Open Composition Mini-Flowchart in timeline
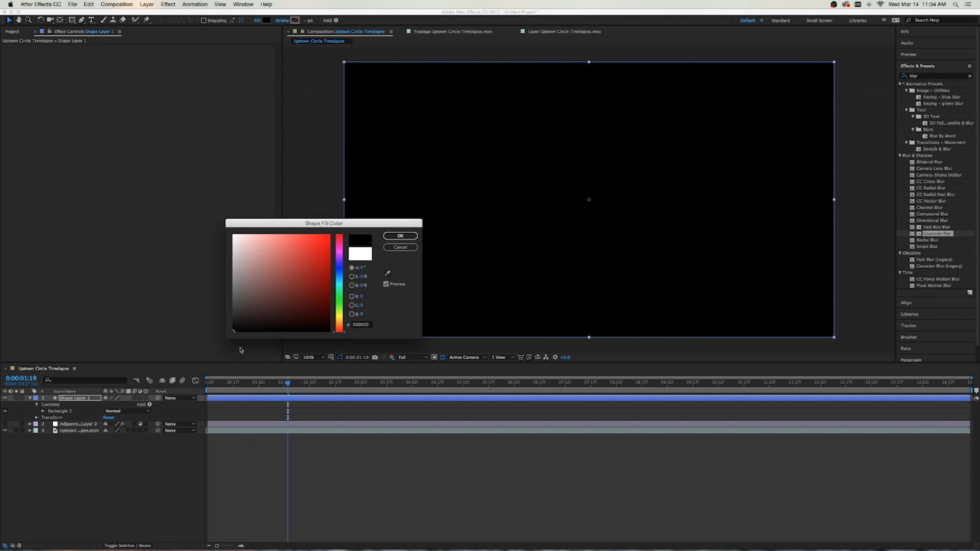Viewport: 980px width, 551px height. click(x=136, y=380)
